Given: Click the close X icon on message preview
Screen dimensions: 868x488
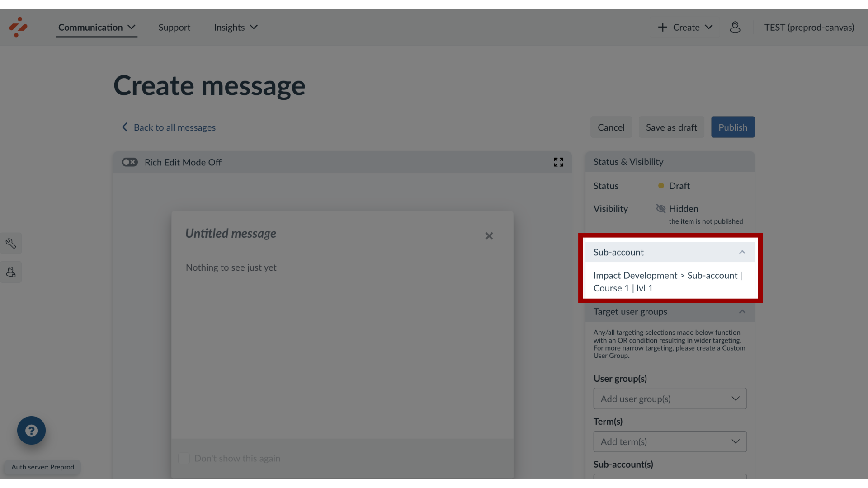Looking at the screenshot, I should click(489, 236).
